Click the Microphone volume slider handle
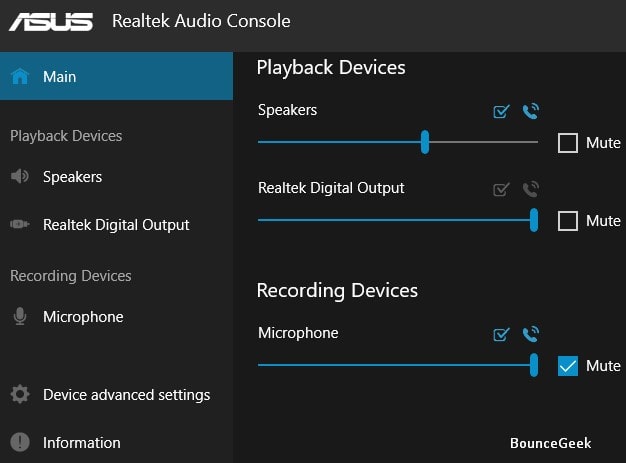 point(534,365)
